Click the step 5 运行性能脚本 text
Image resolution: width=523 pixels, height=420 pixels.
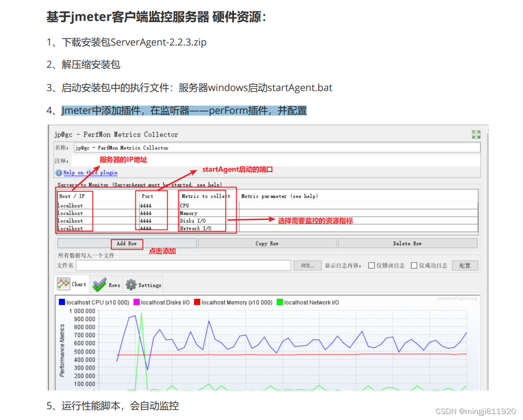pyautogui.click(x=120, y=406)
